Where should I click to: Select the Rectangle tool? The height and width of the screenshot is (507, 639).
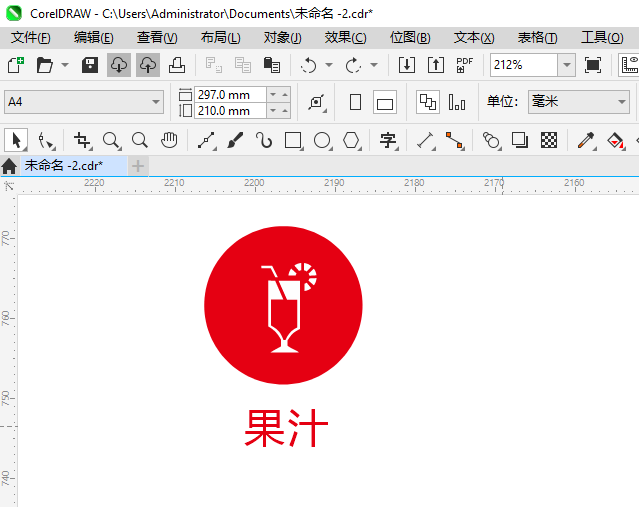click(293, 141)
